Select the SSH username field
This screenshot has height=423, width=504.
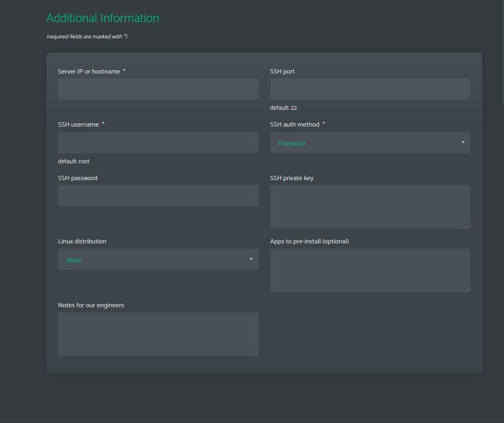[158, 142]
